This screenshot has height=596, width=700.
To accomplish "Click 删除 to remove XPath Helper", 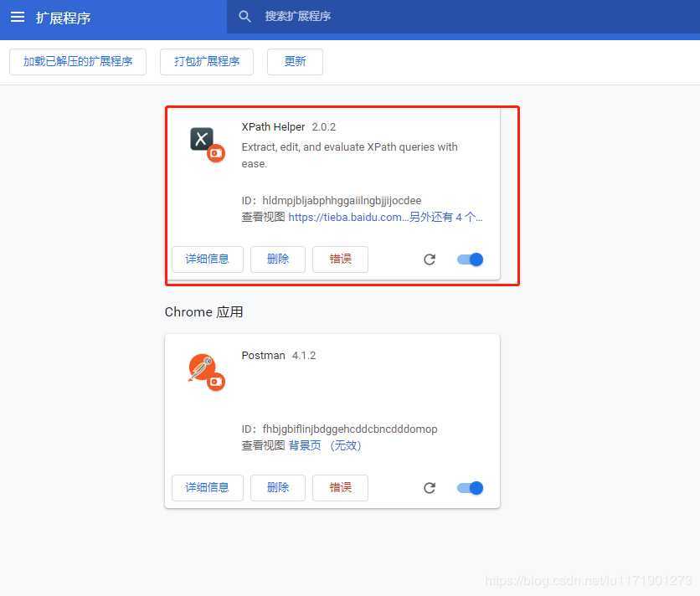I will tap(278, 259).
